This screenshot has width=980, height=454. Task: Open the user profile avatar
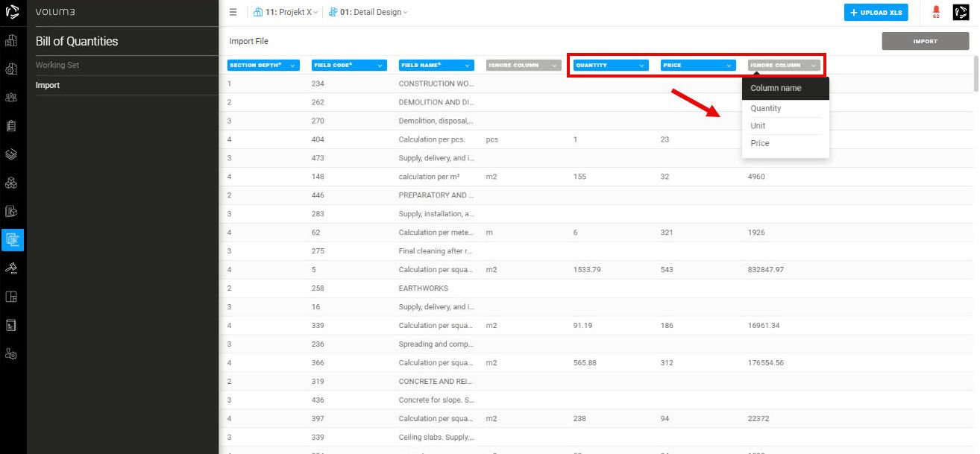961,12
